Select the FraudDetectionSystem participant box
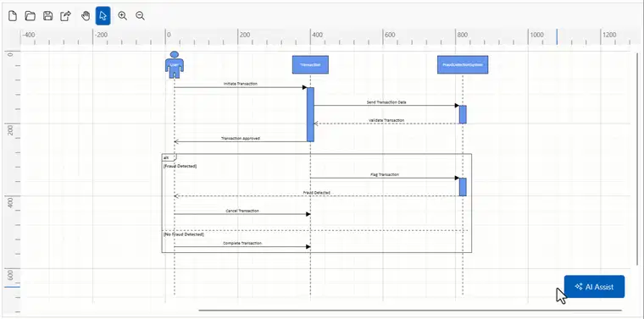644x319 pixels. point(463,65)
